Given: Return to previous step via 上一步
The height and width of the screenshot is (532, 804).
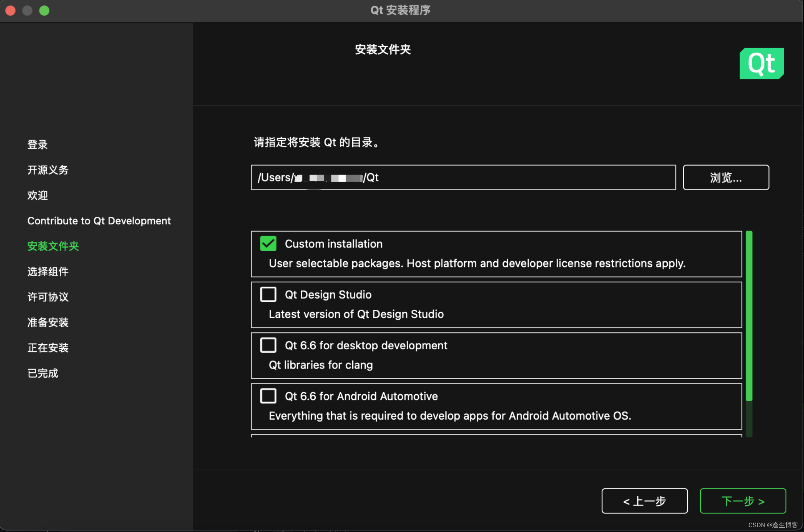Looking at the screenshot, I should point(645,501).
